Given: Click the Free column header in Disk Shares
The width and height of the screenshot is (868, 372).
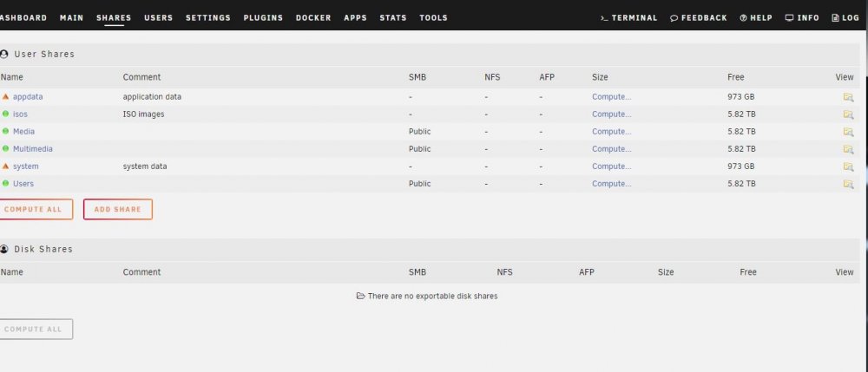Looking at the screenshot, I should (x=748, y=272).
